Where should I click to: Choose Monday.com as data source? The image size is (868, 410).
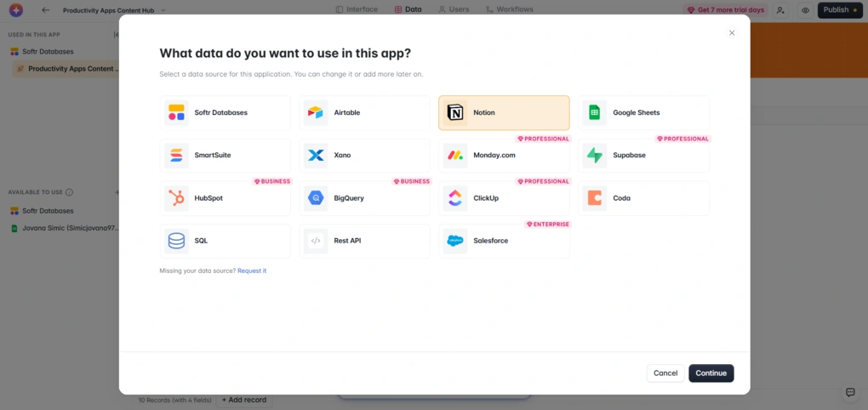pyautogui.click(x=505, y=156)
